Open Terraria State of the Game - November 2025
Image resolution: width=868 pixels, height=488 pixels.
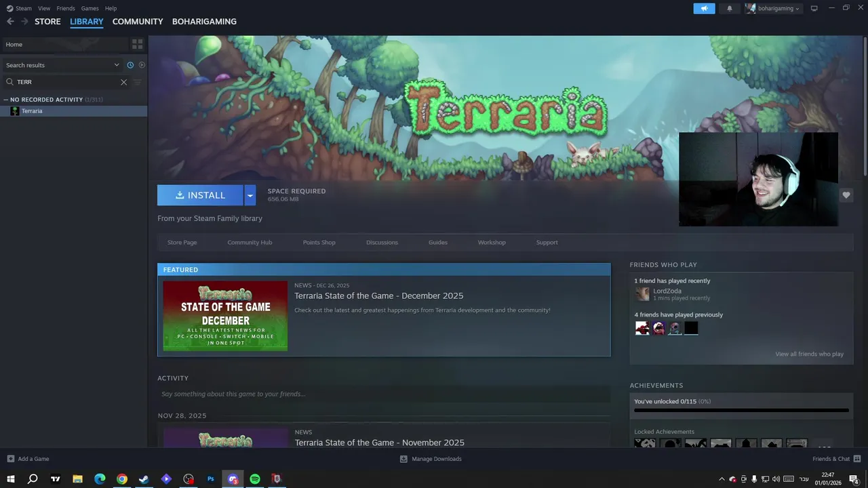(380, 443)
